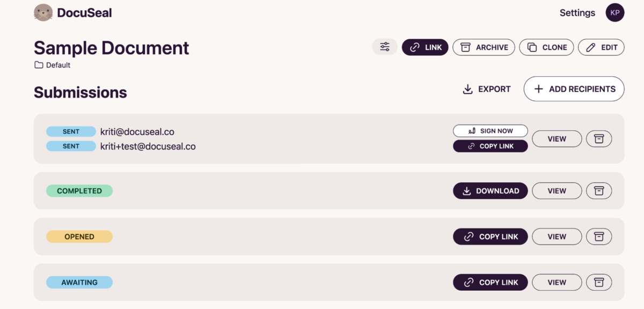Open the KP user avatar menu
Viewport: 644px width, 309px height.
point(615,13)
